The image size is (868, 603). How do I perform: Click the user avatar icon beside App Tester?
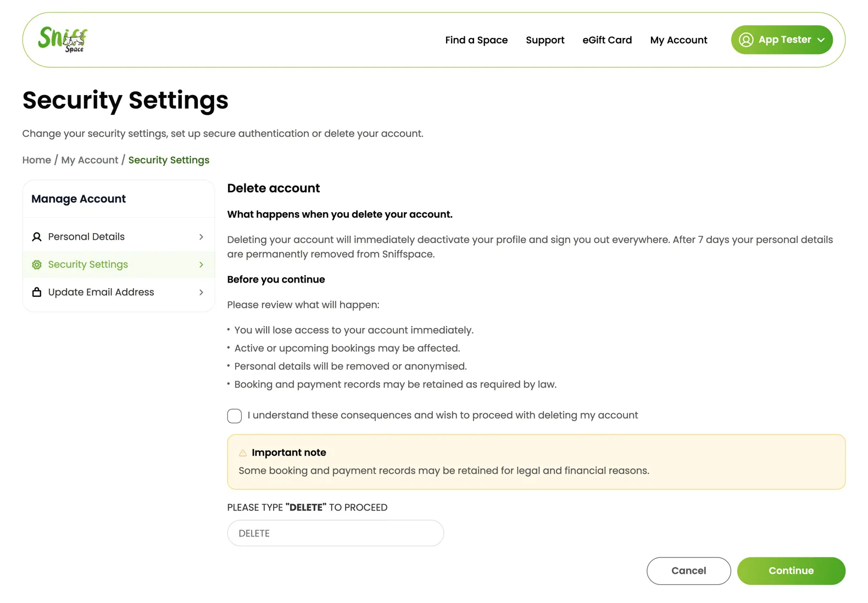click(745, 40)
